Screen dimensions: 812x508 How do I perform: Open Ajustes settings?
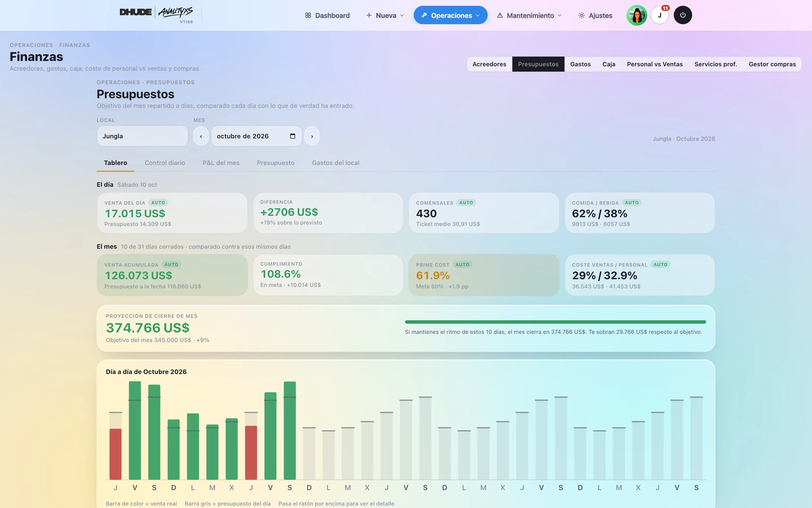pos(595,15)
